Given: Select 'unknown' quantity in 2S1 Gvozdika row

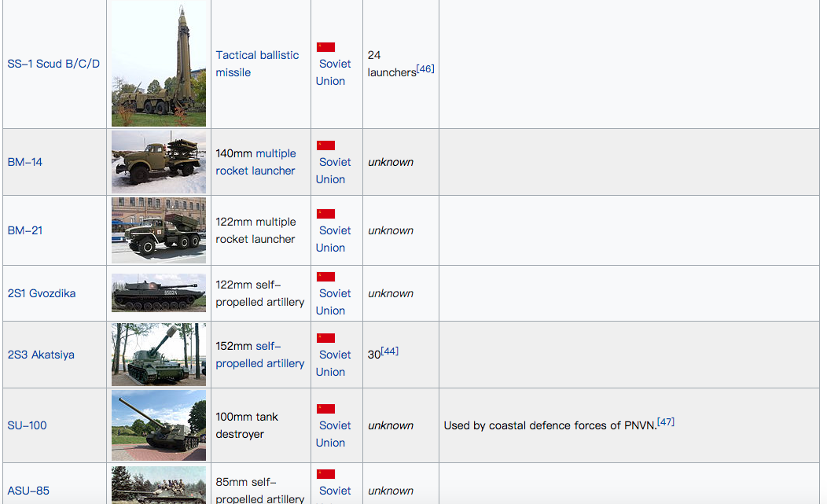Looking at the screenshot, I should coord(391,293).
